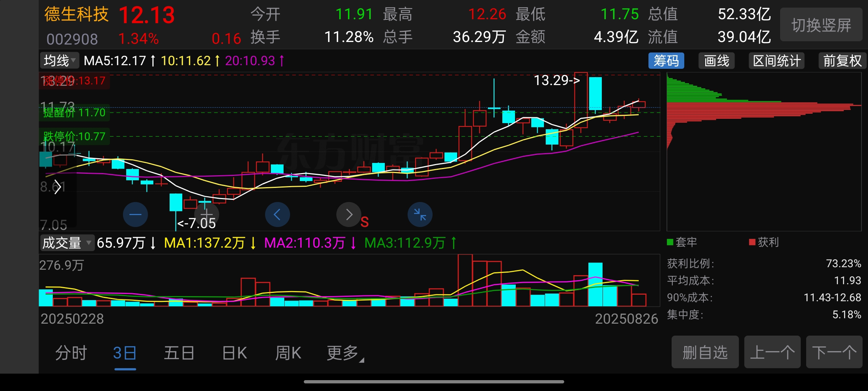Tap the 1.34% change percentage

click(139, 39)
